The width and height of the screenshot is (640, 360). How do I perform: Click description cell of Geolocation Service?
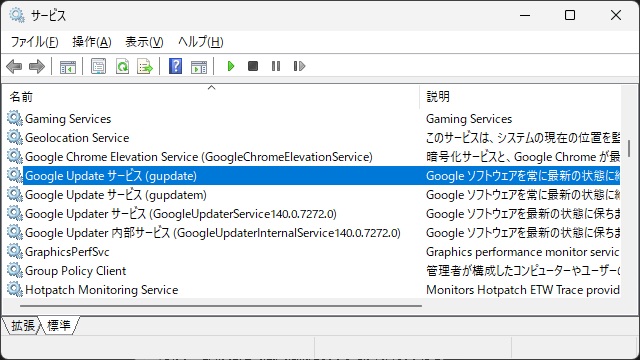click(x=523, y=138)
